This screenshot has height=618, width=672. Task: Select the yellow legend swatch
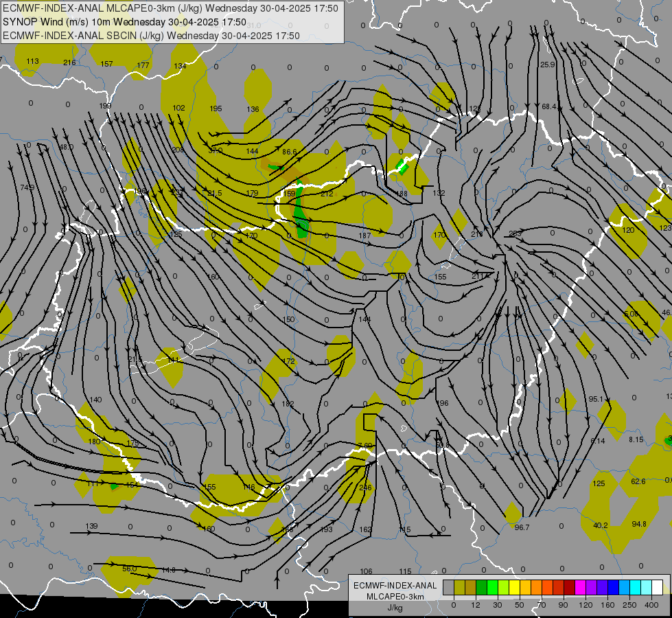(514, 588)
